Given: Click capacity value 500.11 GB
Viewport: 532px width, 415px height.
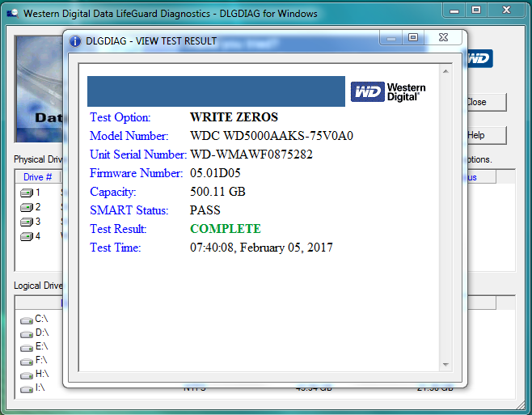Looking at the screenshot, I should (x=217, y=192).
